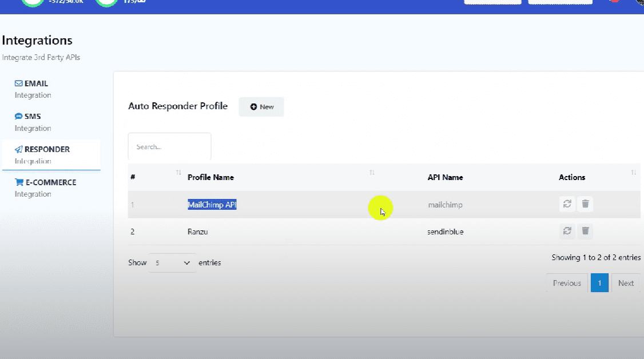Viewport: 644px width, 359px height.
Task: Select page 1 in pagination
Action: pos(599,283)
